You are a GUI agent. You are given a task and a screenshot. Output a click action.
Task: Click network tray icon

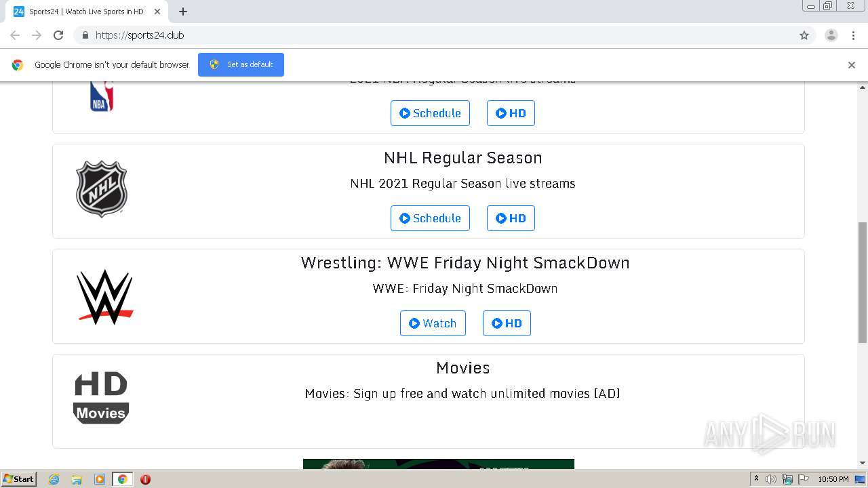click(787, 479)
